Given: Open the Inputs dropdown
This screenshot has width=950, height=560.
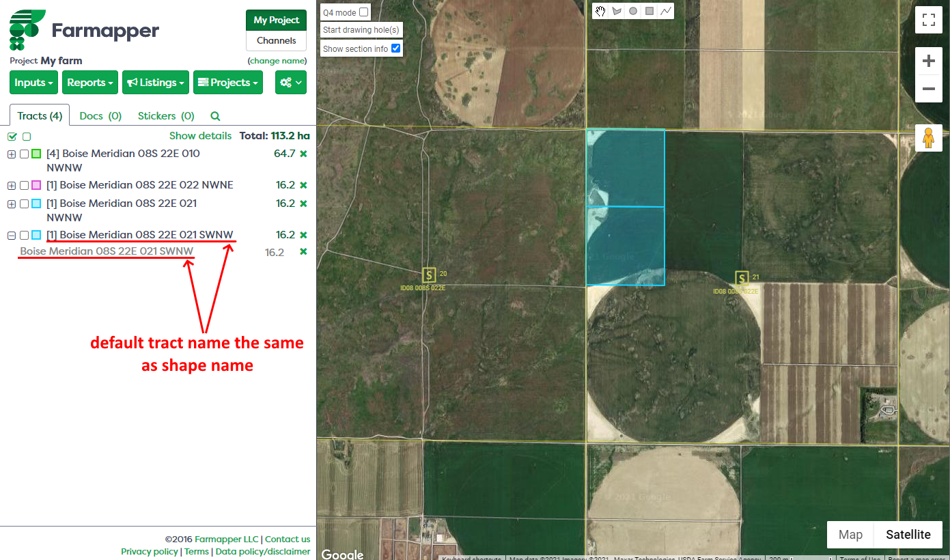Looking at the screenshot, I should (x=34, y=83).
